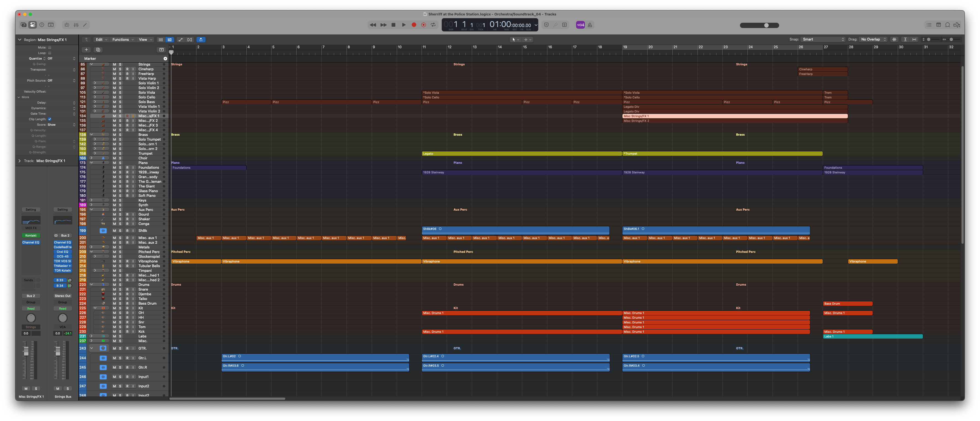980x421 pixels.
Task: Expand the Choir track stack
Action: [91, 158]
